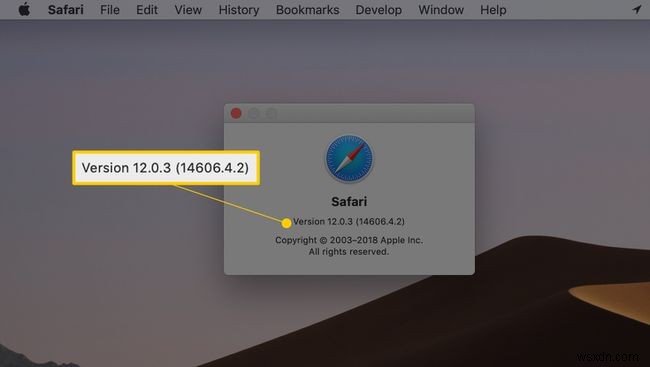Open the Apple menu
Screen dimensions: 650x367
tap(24, 9)
